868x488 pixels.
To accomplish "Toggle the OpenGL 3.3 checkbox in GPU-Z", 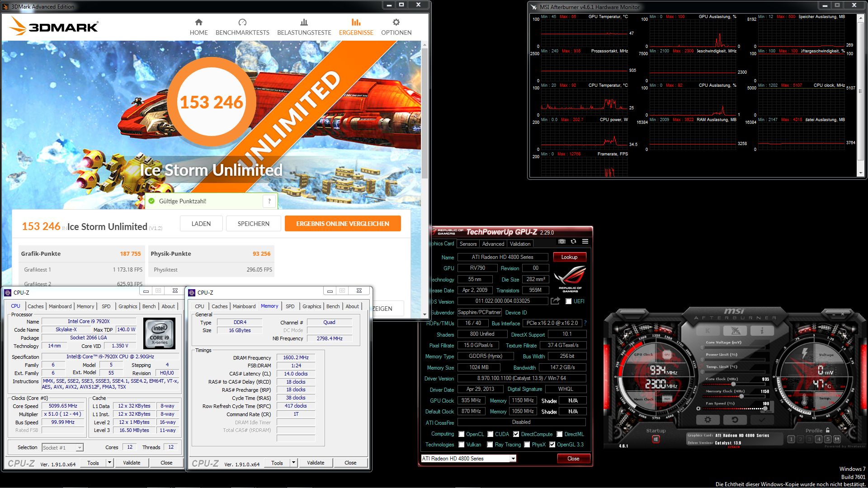I will pos(552,445).
